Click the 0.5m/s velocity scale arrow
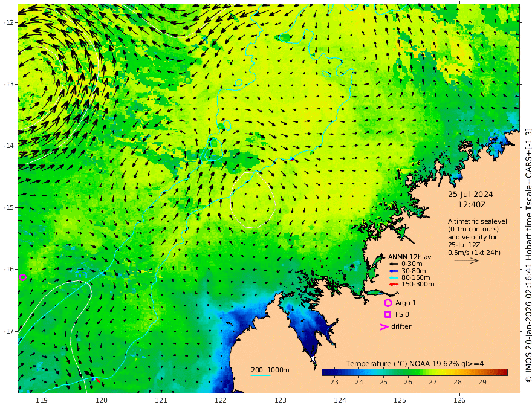Image resolution: width=532 pixels, height=411 pixels. 467,261
